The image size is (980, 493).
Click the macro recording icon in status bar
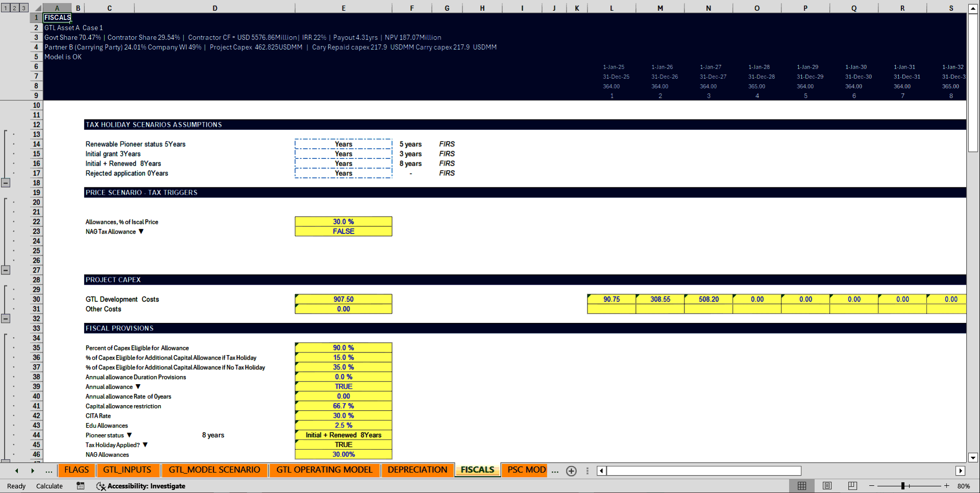pyautogui.click(x=80, y=486)
